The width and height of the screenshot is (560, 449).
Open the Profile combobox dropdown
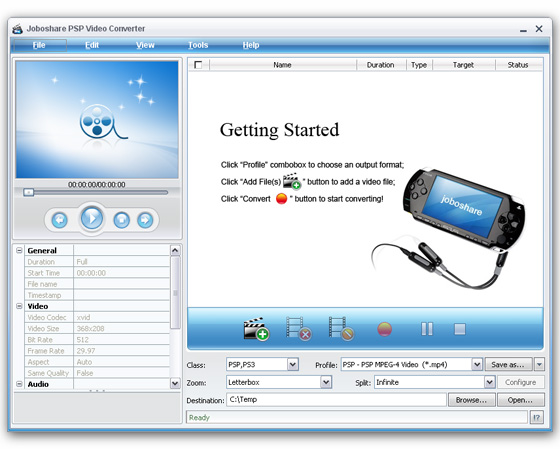coord(477,364)
